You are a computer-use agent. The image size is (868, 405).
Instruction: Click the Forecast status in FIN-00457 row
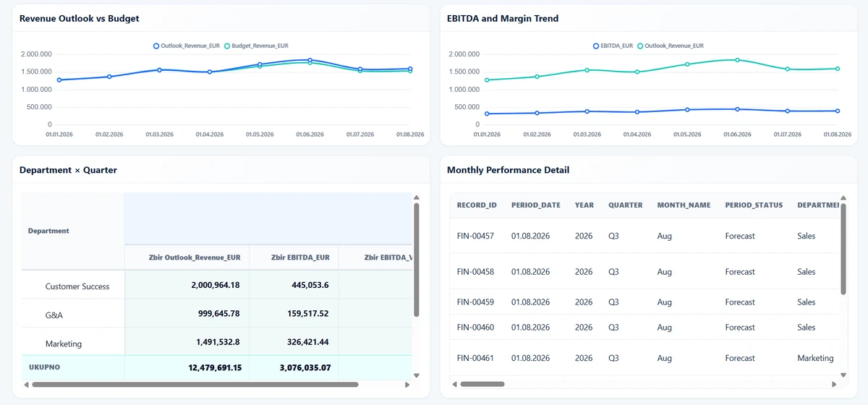740,236
